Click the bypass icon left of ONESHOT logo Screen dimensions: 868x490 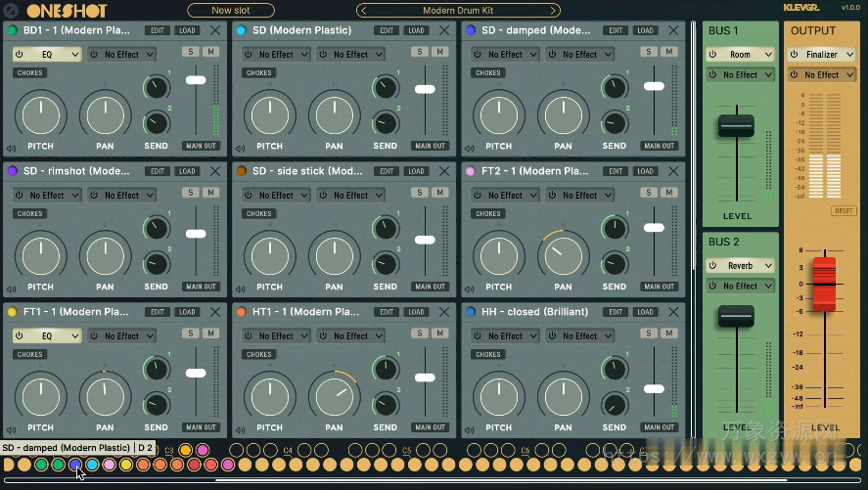tap(11, 11)
